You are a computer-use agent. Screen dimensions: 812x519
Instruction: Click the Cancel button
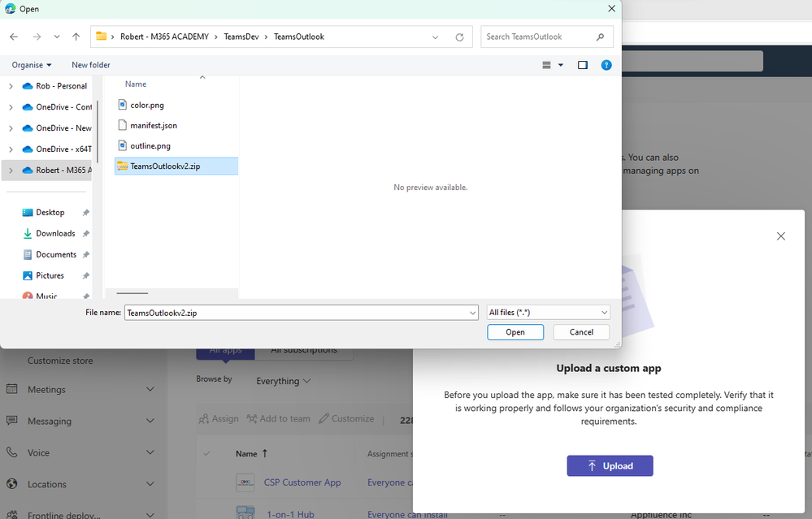581,332
